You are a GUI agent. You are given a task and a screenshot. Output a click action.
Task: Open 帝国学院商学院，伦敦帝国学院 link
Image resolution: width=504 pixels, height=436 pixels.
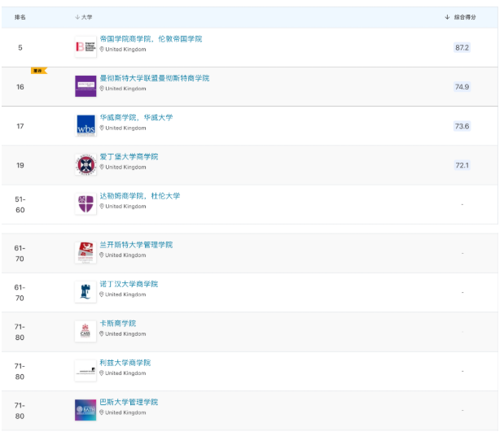point(151,39)
